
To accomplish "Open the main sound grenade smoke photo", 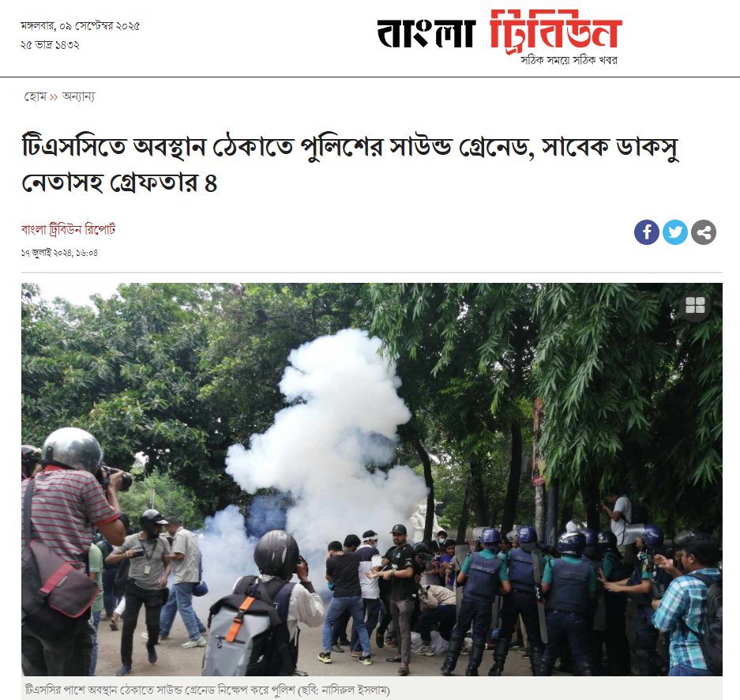I will (372, 479).
